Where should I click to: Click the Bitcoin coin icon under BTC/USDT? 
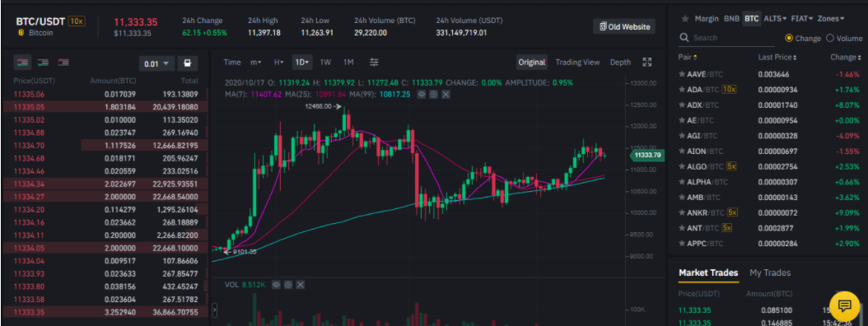tap(21, 33)
